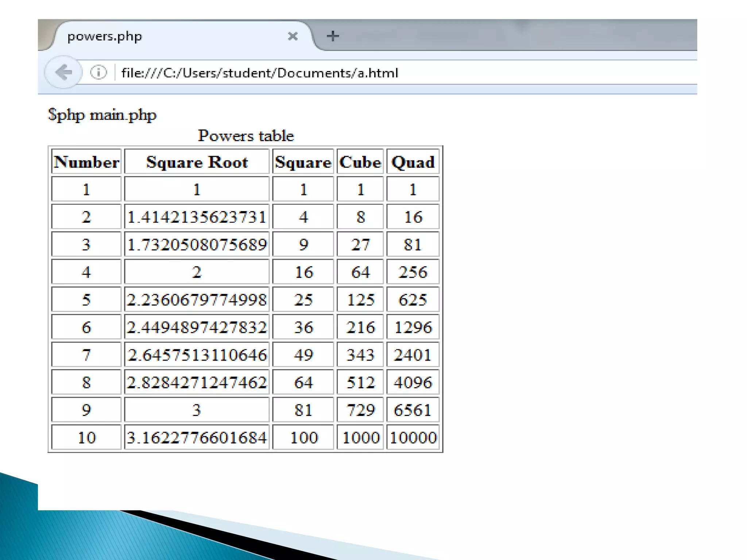Image resolution: width=747 pixels, height=560 pixels.
Task: Click the 10000 quad cell
Action: pyautogui.click(x=413, y=437)
